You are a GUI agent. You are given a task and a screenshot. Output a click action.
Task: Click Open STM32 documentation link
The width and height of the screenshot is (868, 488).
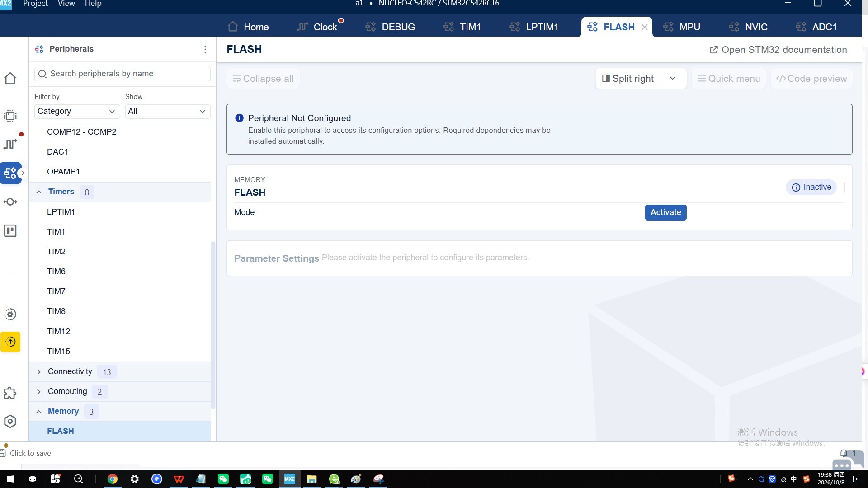click(x=778, y=50)
